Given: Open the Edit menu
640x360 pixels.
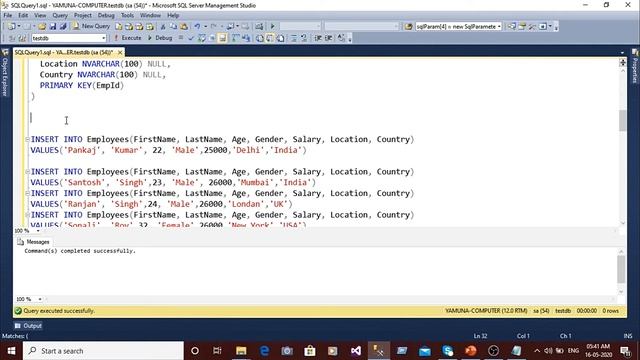Looking at the screenshot, I should [23, 15].
